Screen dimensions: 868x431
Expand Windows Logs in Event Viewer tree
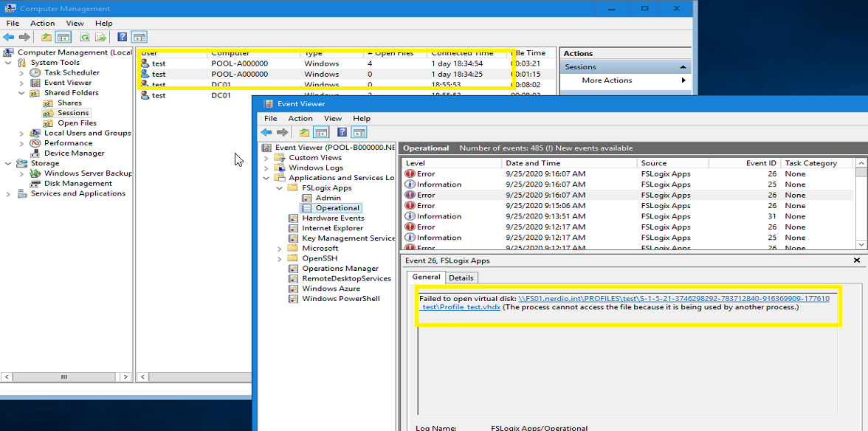(x=266, y=168)
